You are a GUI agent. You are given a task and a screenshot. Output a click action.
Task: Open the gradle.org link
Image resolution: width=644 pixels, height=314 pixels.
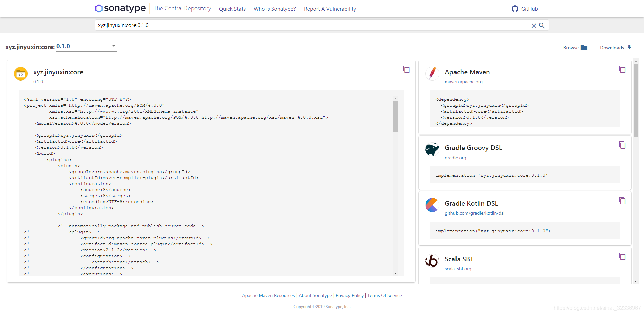[x=455, y=158]
